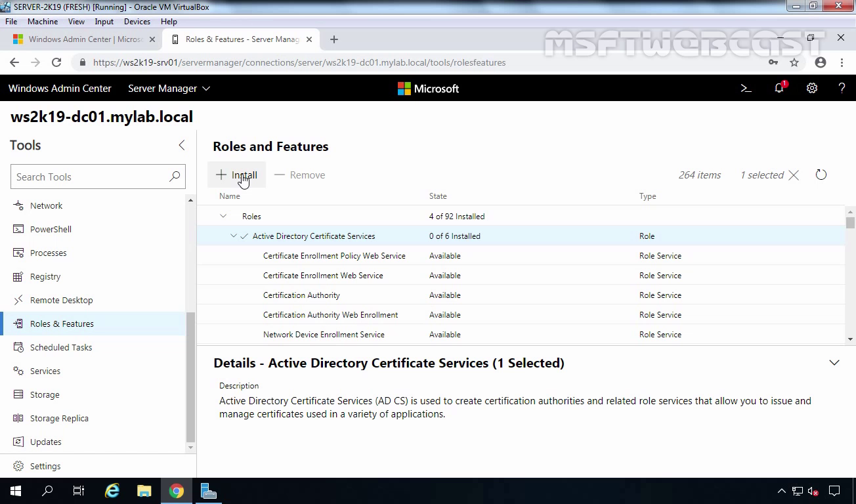Open the PowerShell console icon in header
856x504 pixels.
point(746,88)
